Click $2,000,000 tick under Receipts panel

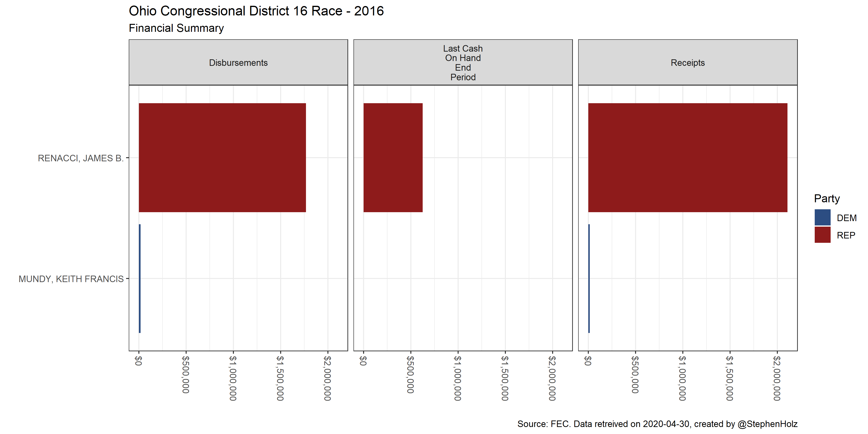pos(777,378)
